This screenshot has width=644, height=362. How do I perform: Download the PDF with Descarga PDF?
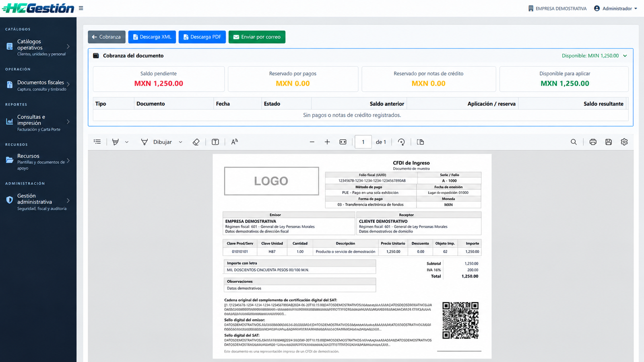[x=202, y=37]
